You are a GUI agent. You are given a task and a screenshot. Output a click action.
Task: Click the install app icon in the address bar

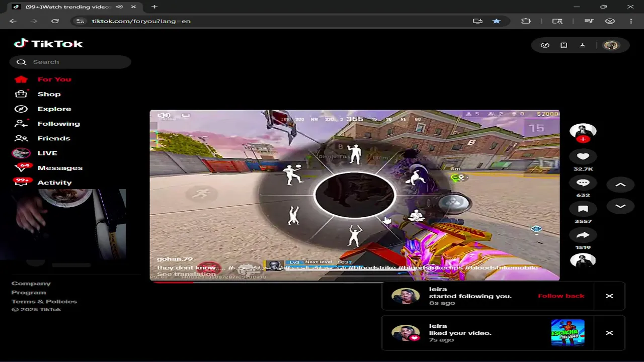477,21
